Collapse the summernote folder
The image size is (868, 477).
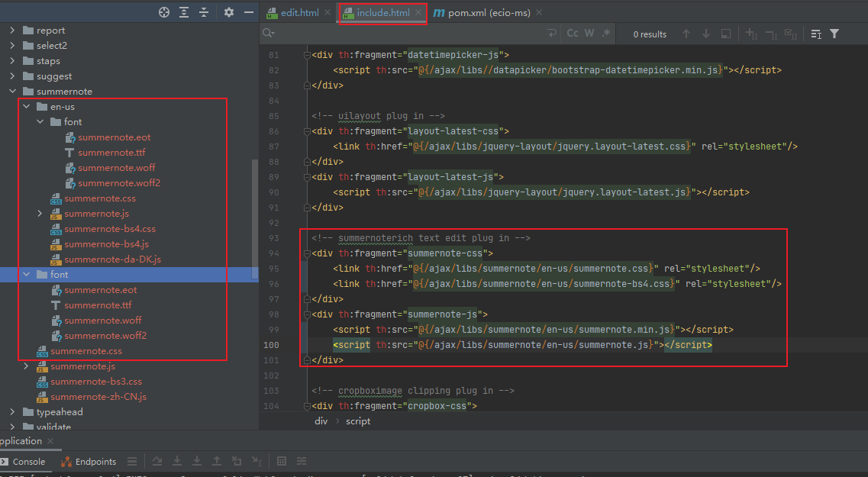(12, 92)
